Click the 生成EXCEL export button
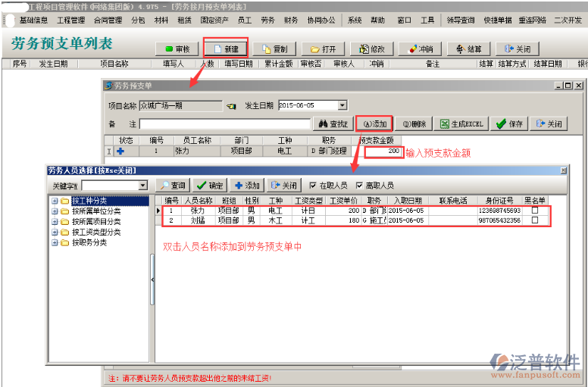The height and width of the screenshot is (387, 588). tap(461, 123)
